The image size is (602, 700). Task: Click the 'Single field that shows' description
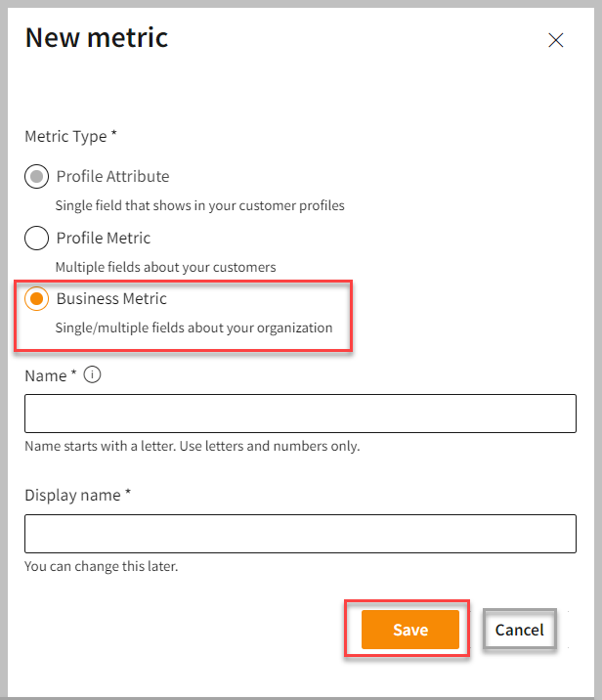[x=199, y=206]
